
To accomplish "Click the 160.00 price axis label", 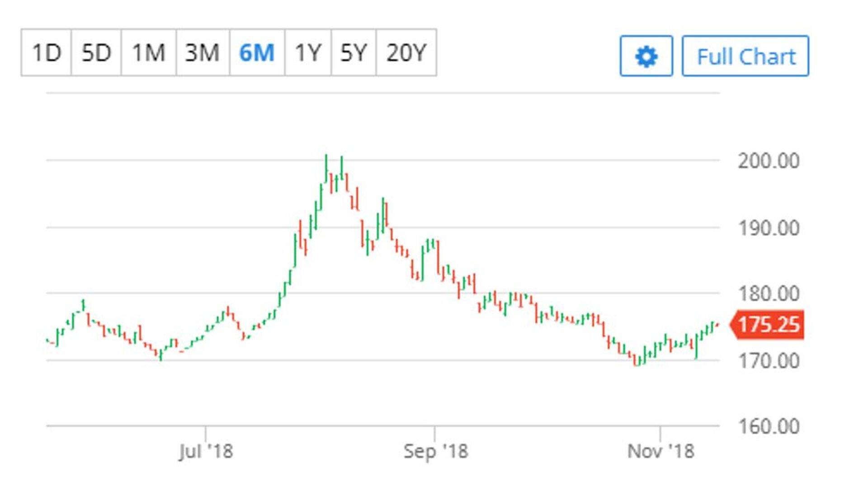I will [x=768, y=426].
